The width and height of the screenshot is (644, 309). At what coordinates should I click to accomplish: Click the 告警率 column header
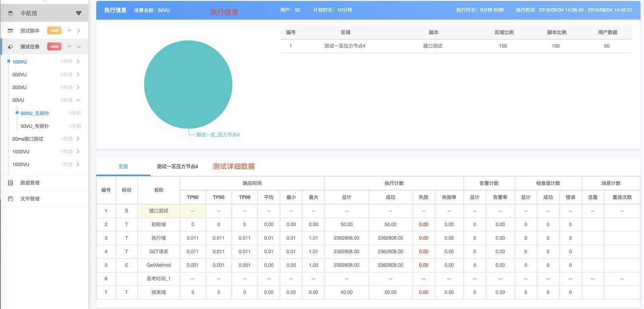point(500,197)
